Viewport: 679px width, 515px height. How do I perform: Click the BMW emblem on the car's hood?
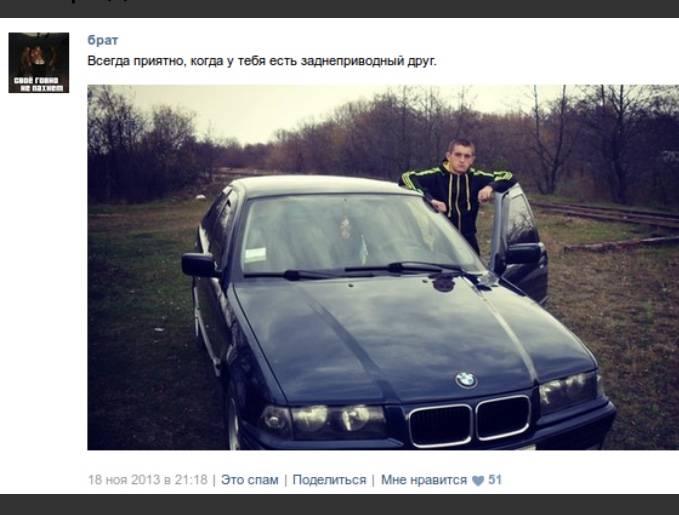[466, 380]
